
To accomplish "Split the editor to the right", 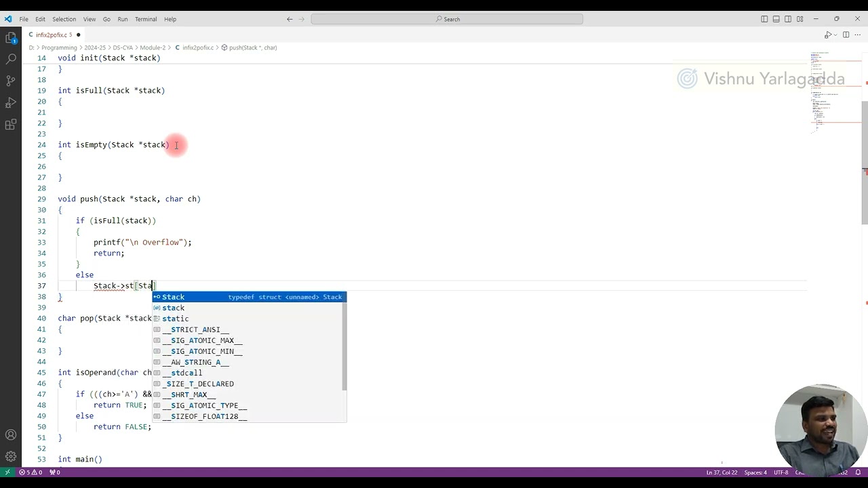I will pos(846,35).
